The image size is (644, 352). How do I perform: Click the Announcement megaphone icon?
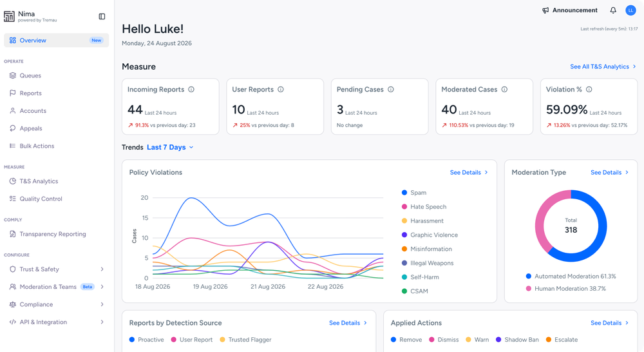[x=545, y=10]
